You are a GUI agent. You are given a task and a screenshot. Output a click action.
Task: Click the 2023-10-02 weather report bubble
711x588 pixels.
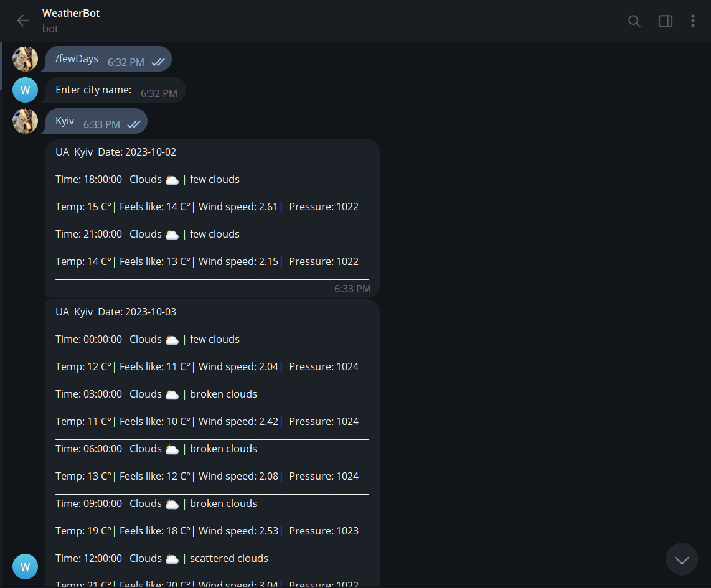tap(212, 218)
